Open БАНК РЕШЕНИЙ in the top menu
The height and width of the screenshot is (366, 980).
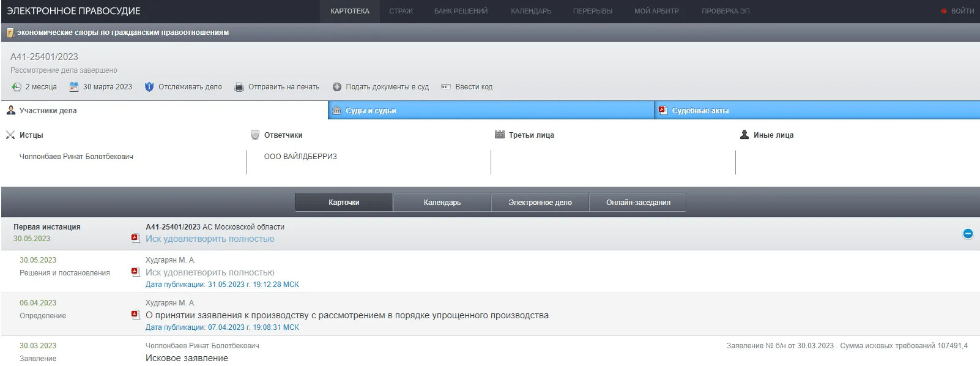(x=461, y=11)
